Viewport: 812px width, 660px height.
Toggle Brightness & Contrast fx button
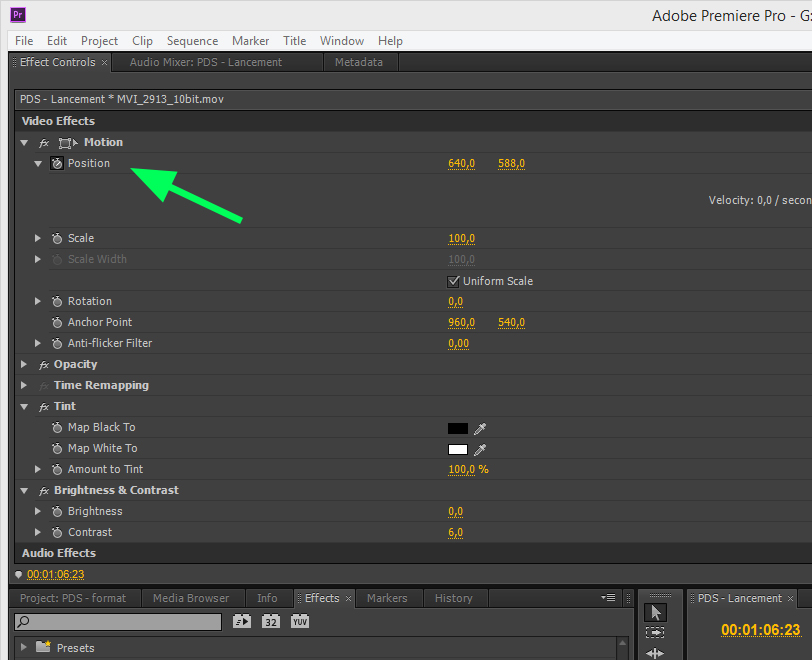44,491
